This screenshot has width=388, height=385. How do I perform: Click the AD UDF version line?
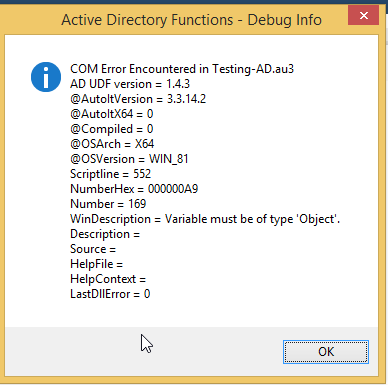(130, 84)
